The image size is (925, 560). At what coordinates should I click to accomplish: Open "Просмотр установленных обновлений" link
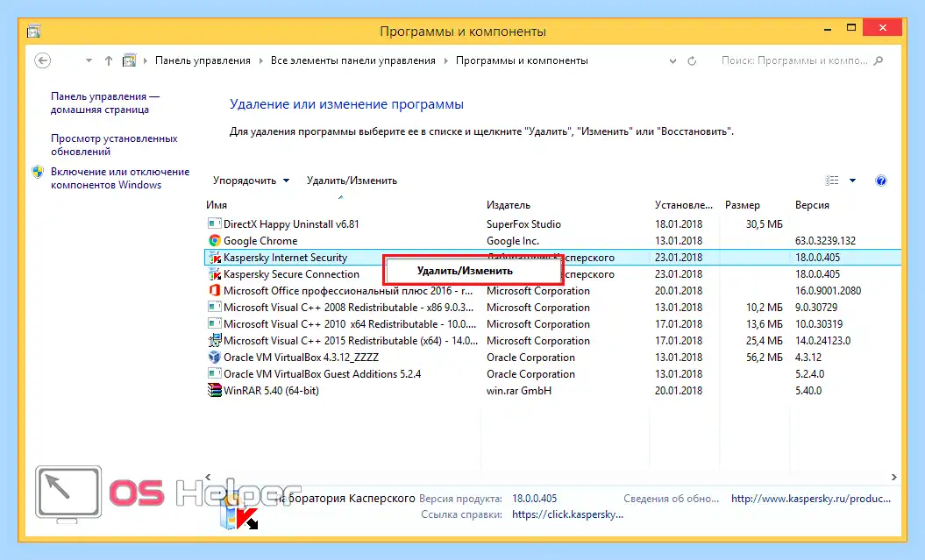tap(114, 145)
